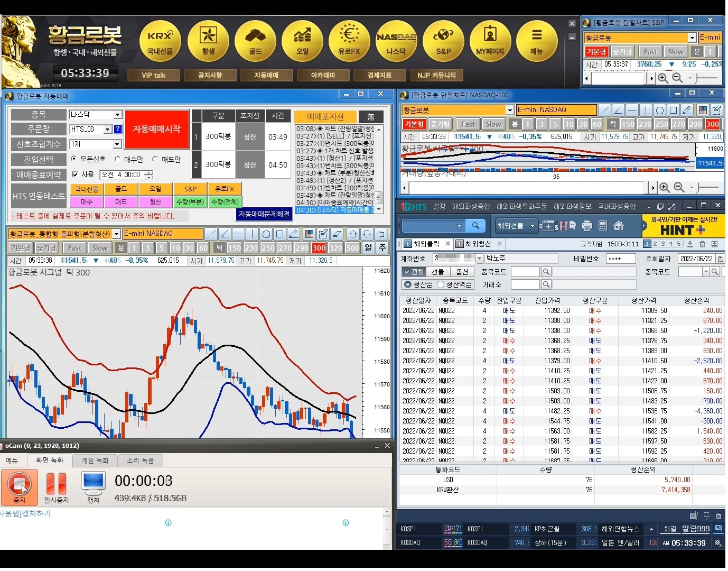Click 수량(전체) green button
The height and width of the screenshot is (571, 728).
[x=225, y=201]
